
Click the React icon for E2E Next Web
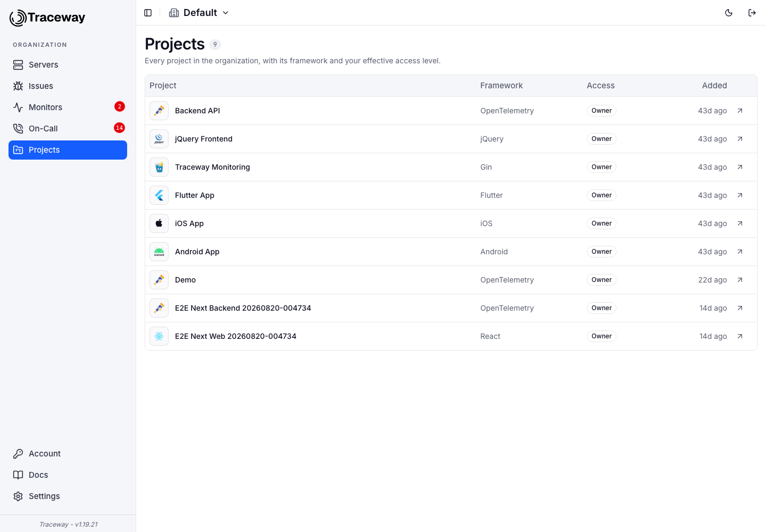[159, 336]
